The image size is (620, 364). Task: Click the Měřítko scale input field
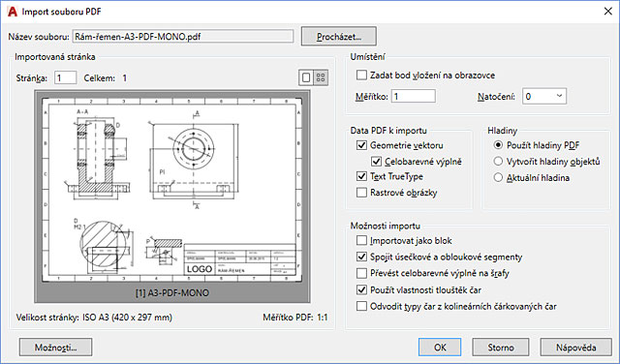point(414,96)
